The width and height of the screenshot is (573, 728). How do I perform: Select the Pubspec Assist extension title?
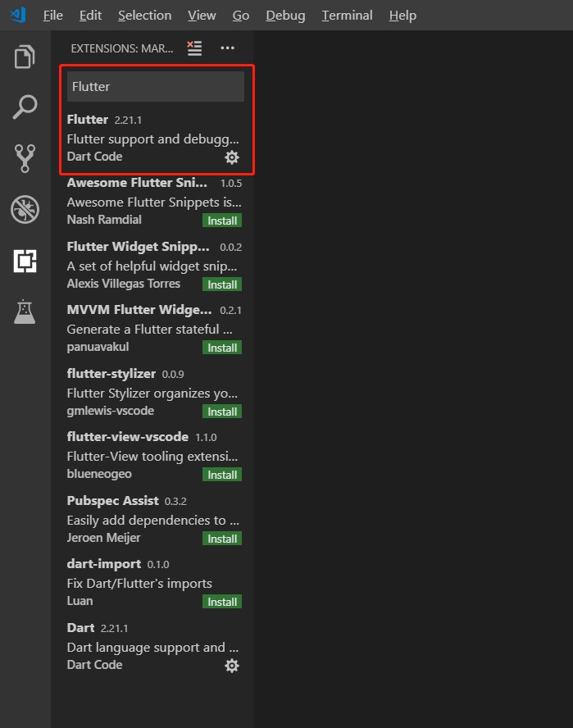113,500
